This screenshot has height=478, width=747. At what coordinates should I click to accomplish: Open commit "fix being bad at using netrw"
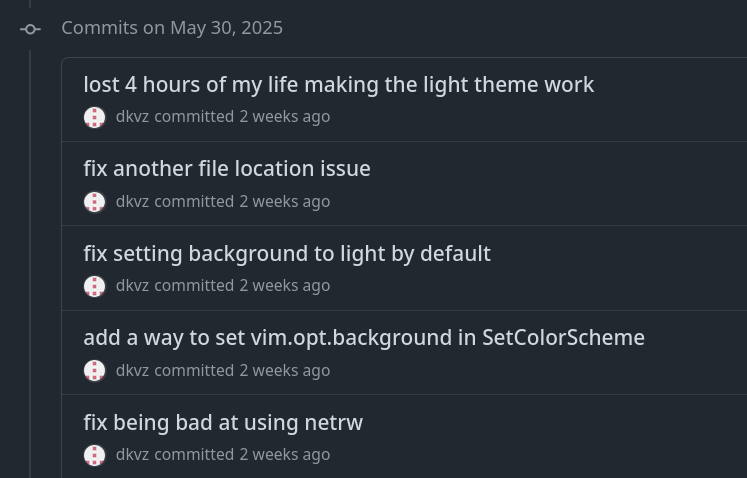point(223,423)
